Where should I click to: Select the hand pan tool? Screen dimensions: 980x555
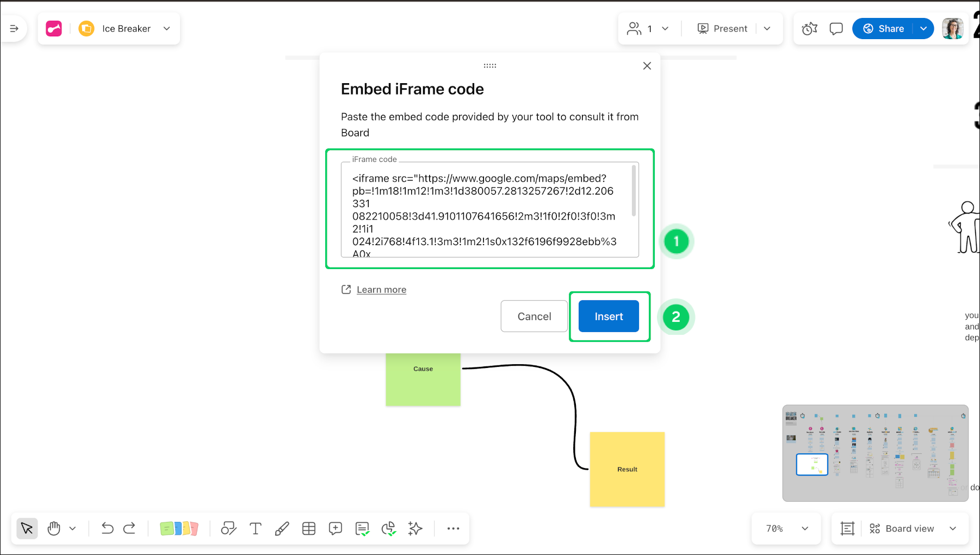click(54, 528)
